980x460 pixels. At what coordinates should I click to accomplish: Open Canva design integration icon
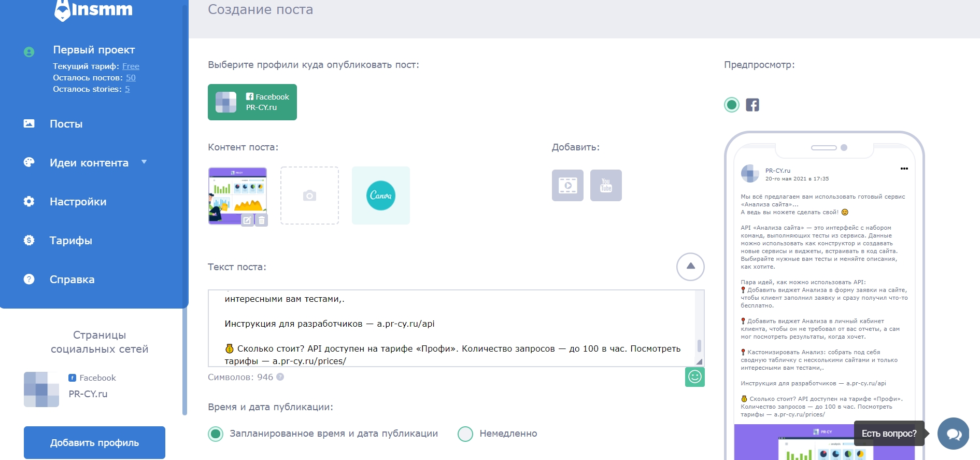pos(380,196)
